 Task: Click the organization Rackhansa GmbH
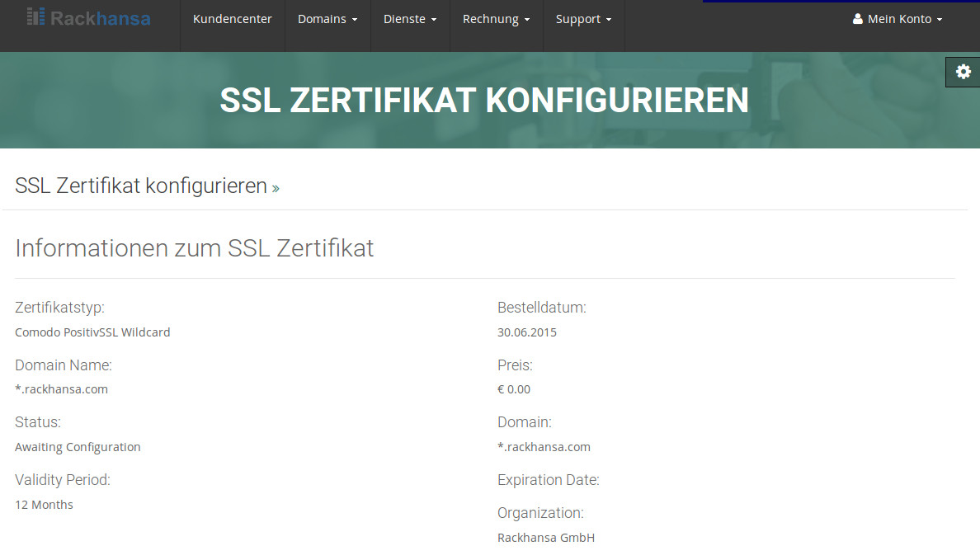click(x=546, y=538)
